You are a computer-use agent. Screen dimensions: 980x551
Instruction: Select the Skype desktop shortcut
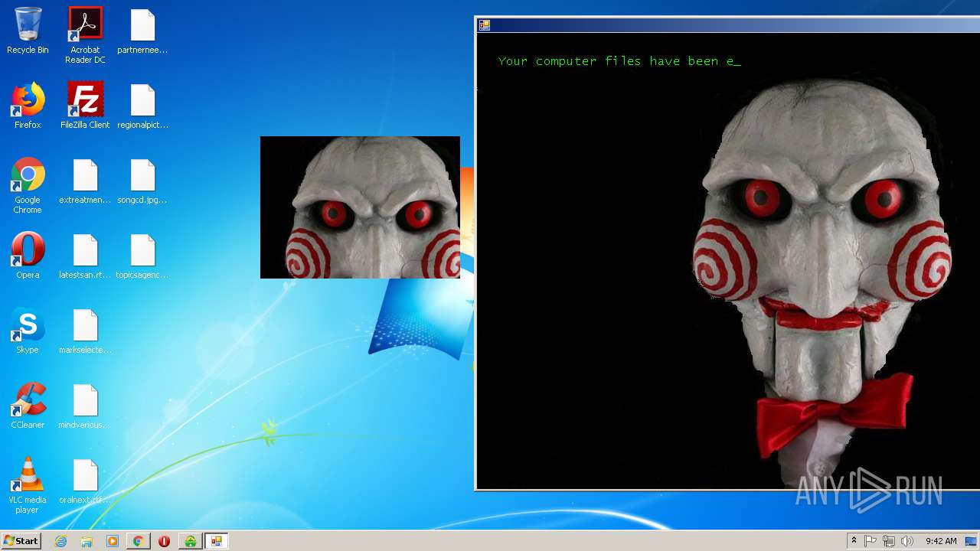28,331
